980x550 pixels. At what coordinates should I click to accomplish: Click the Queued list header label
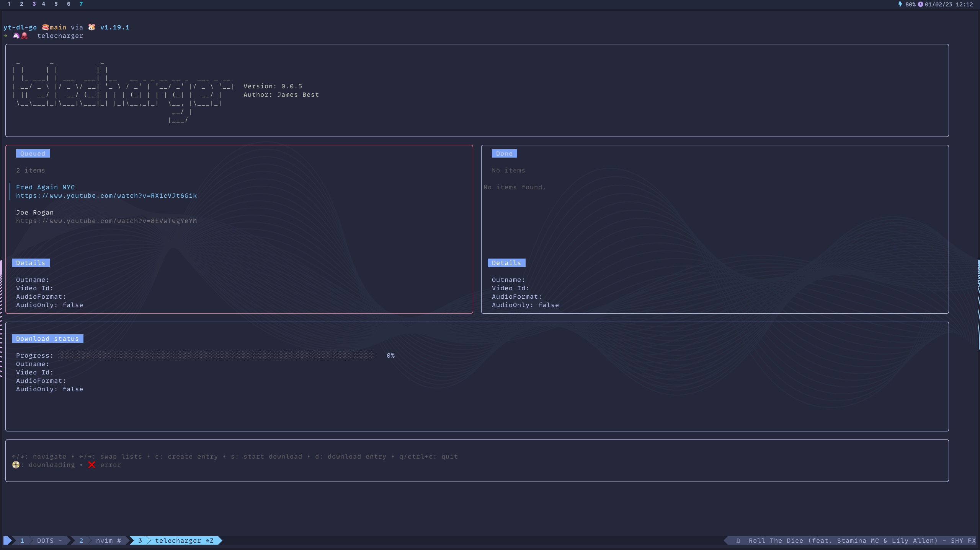[x=33, y=153]
